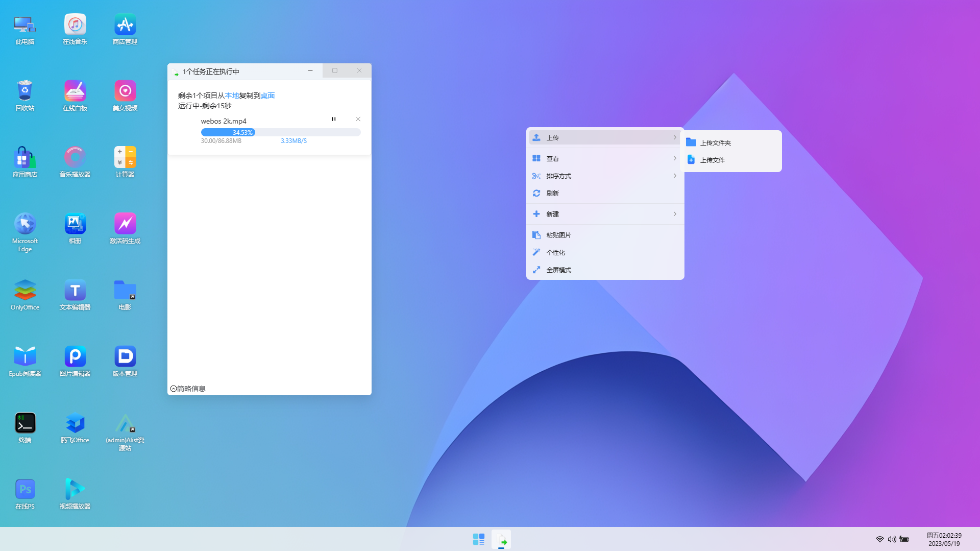The width and height of the screenshot is (980, 551).
Task: Open 视频播放器 video player icon
Action: click(75, 494)
